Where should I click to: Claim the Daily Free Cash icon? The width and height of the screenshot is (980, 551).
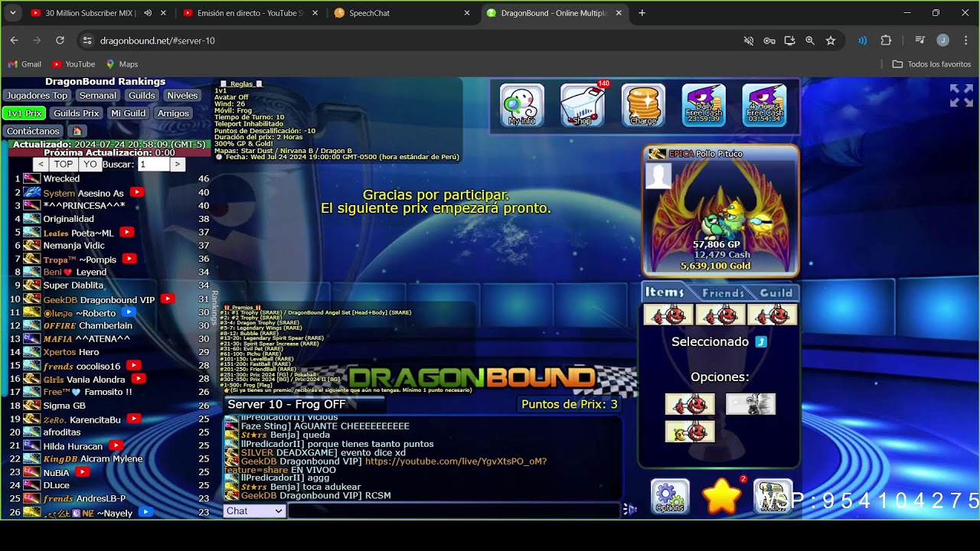click(704, 106)
